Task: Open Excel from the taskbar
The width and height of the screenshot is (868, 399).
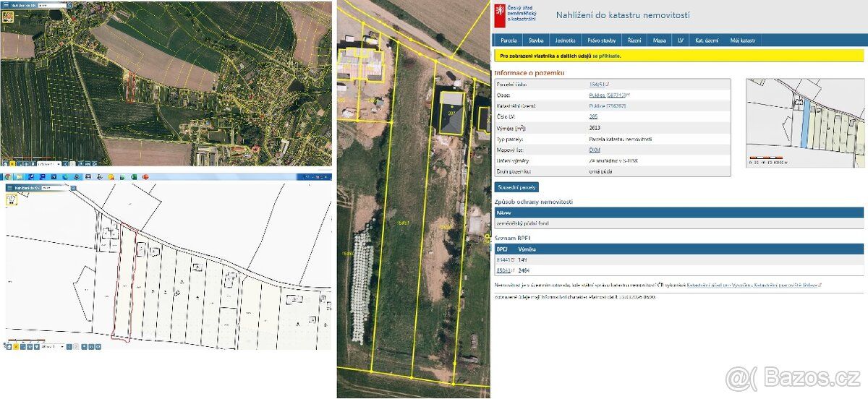Action: tap(134, 176)
